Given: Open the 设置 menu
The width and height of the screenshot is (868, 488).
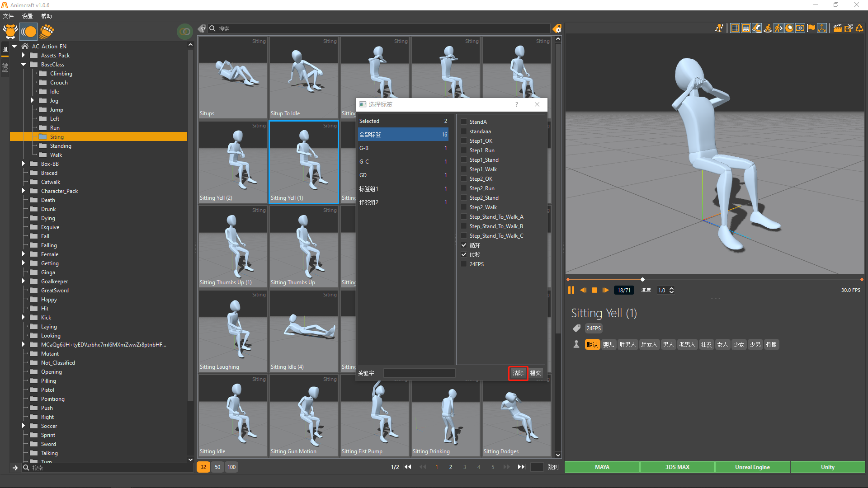Looking at the screenshot, I should 27,16.
